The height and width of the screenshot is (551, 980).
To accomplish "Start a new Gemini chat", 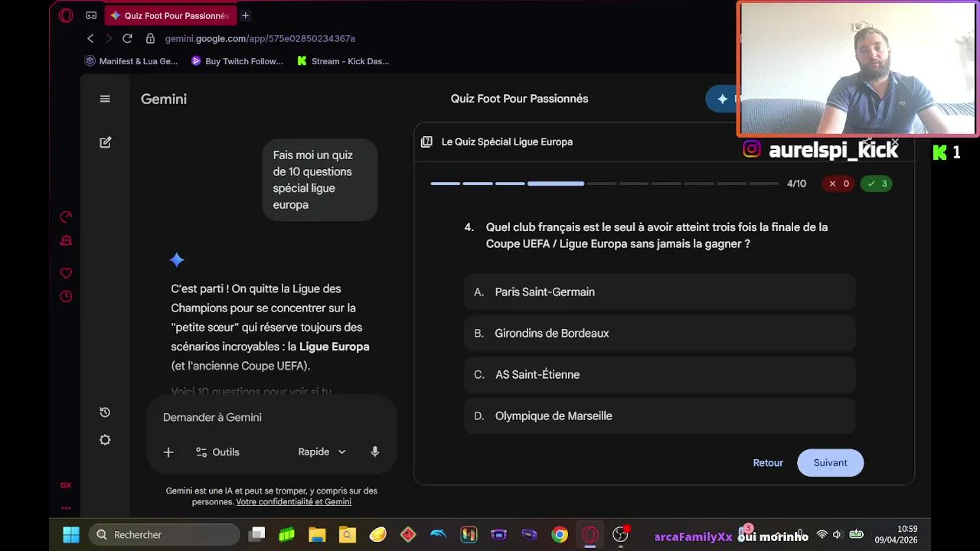I will coord(105,142).
